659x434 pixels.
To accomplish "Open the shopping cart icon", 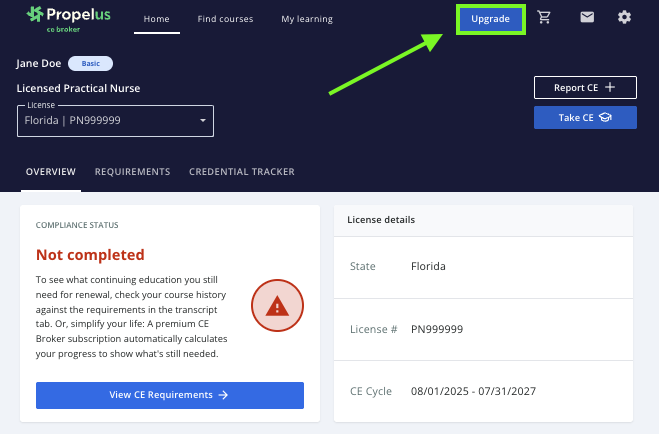I will 544,18.
